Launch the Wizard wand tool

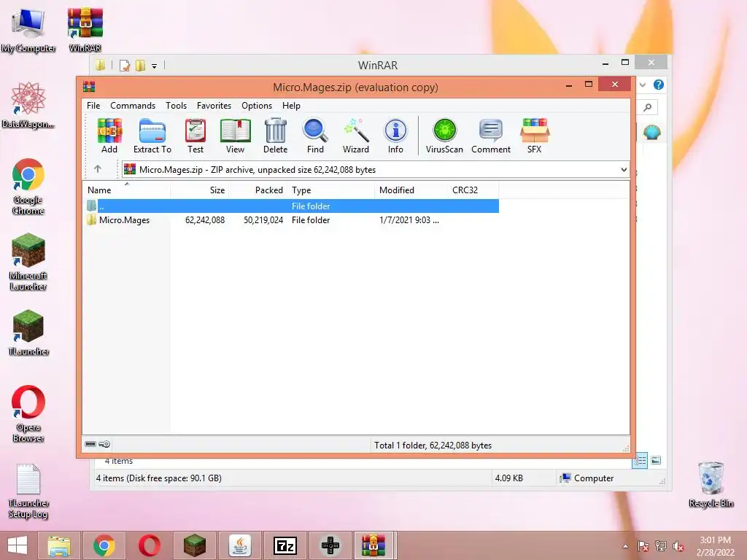356,136
